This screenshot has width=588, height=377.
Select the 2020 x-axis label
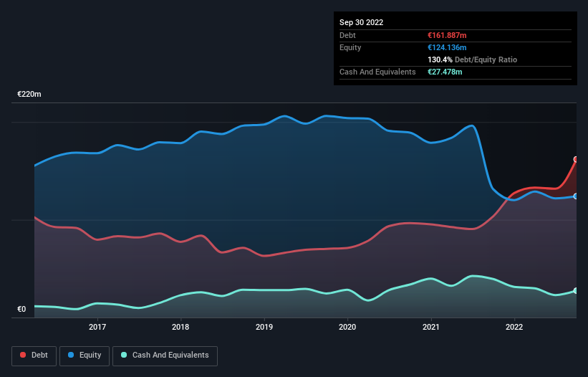347,327
